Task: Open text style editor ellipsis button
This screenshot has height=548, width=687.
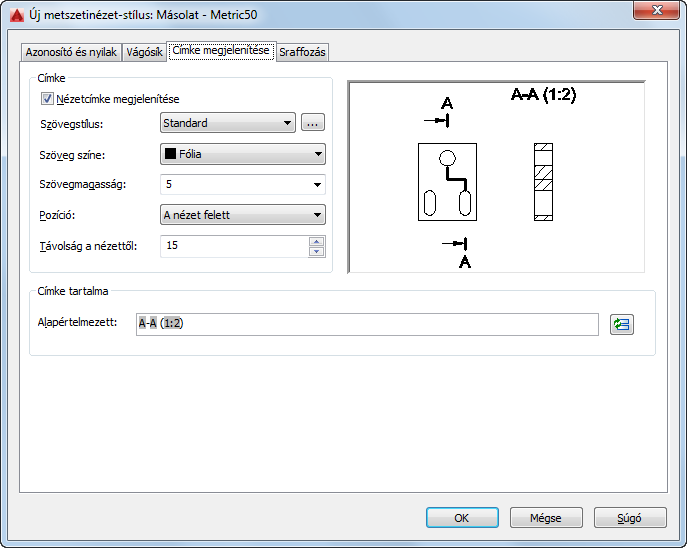Action: (312, 123)
